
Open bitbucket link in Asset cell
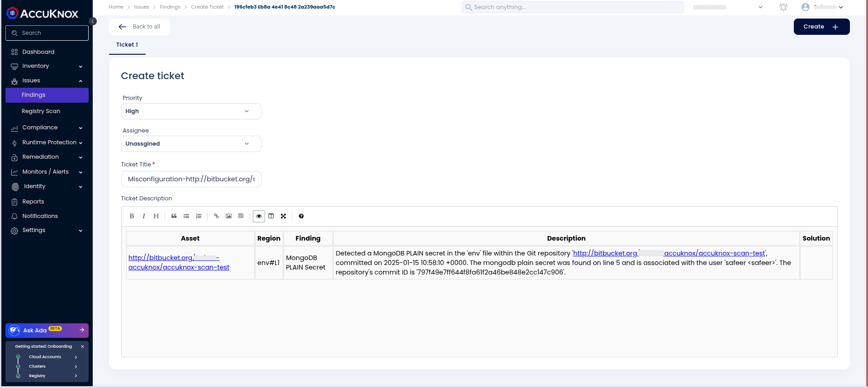coord(179,262)
